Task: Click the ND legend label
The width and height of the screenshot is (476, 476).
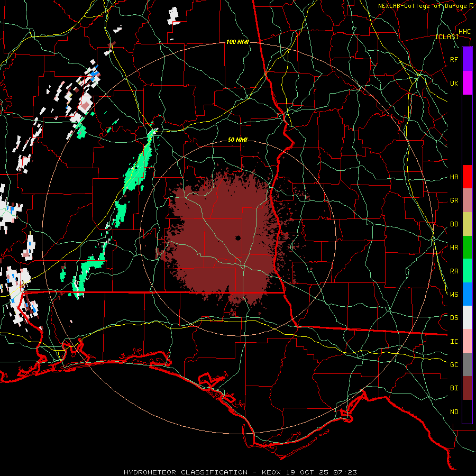Action: 454,412
